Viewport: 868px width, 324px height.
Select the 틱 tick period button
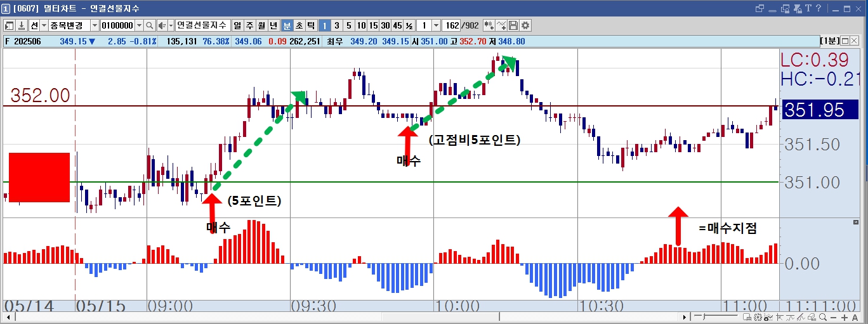point(311,25)
